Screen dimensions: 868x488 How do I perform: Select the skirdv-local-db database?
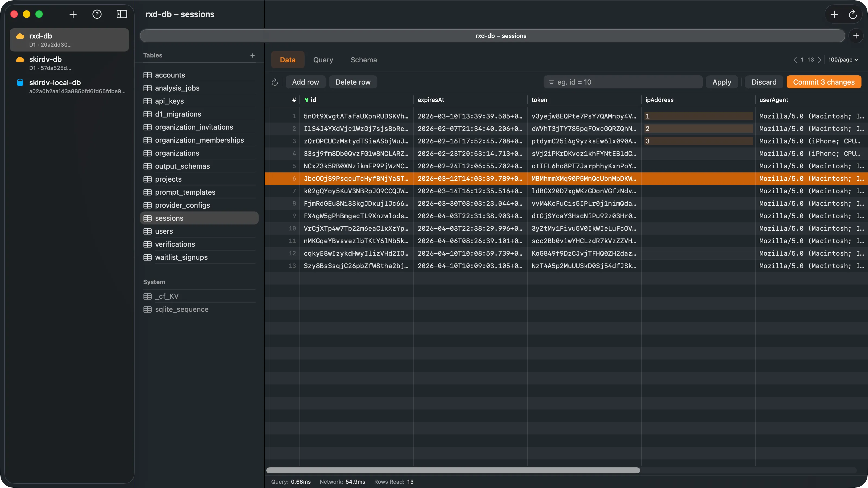tap(69, 86)
